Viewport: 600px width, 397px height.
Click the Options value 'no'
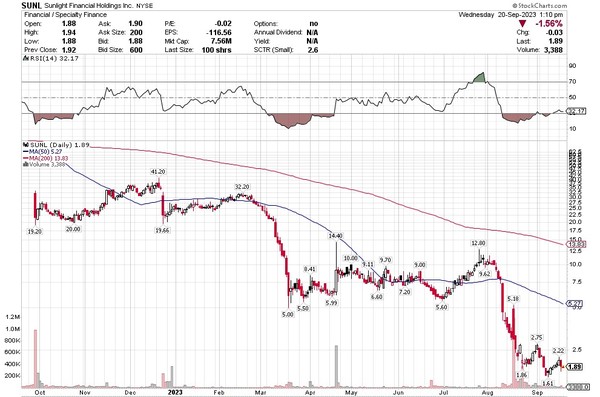pyautogui.click(x=314, y=24)
